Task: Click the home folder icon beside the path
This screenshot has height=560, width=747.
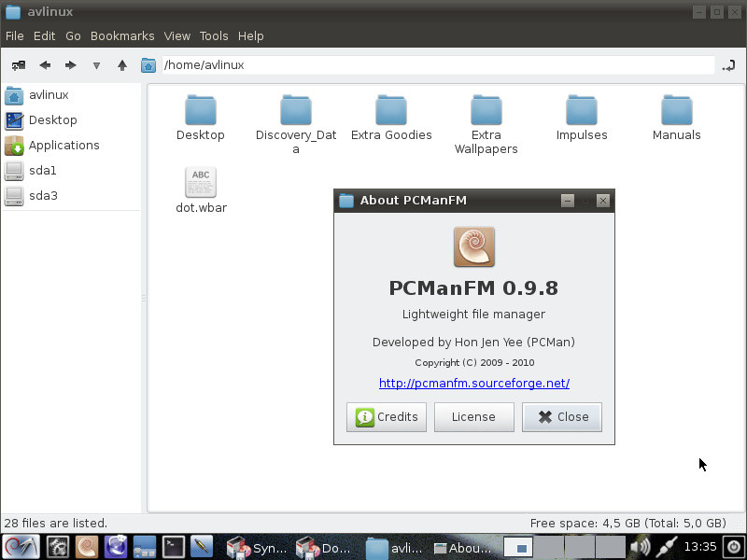Action: (x=148, y=65)
